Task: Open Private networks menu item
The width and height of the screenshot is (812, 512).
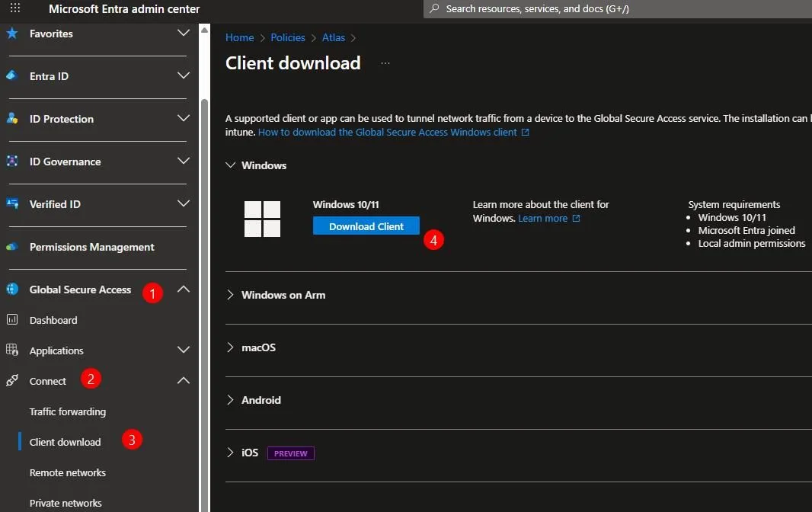Action: coord(66,503)
